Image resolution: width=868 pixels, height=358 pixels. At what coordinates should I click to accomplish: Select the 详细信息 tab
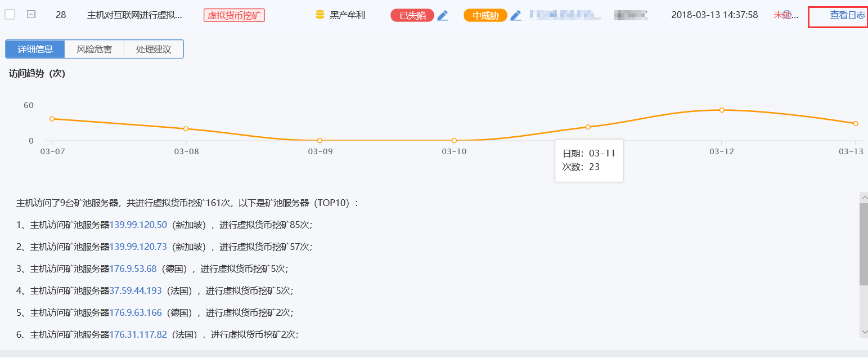(x=35, y=49)
